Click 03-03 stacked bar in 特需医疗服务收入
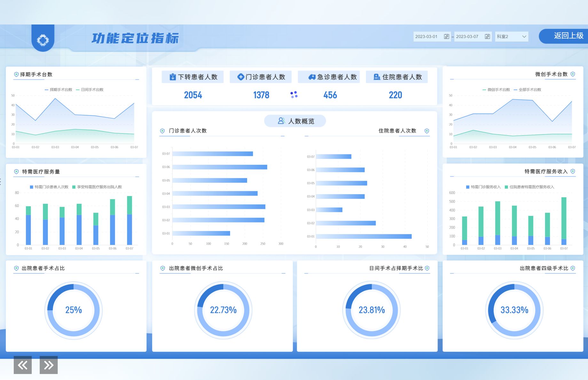This screenshot has width=588, height=380. pyautogui.click(x=498, y=223)
